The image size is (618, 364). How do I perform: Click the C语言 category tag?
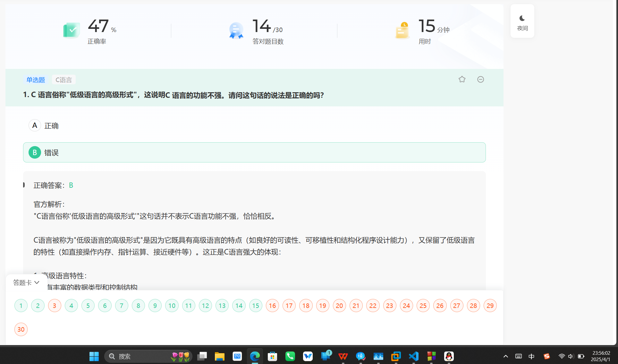pyautogui.click(x=63, y=79)
